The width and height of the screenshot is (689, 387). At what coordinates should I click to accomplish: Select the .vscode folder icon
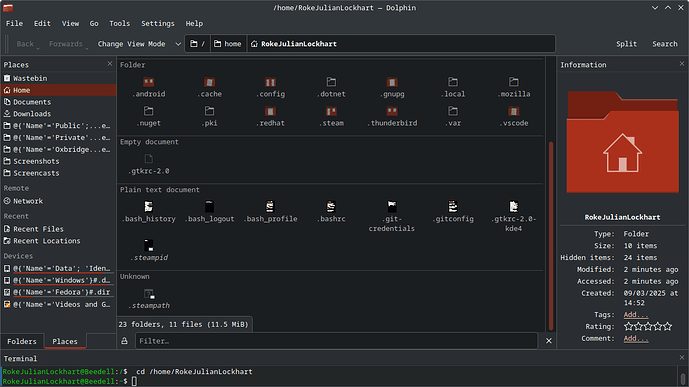pos(514,111)
